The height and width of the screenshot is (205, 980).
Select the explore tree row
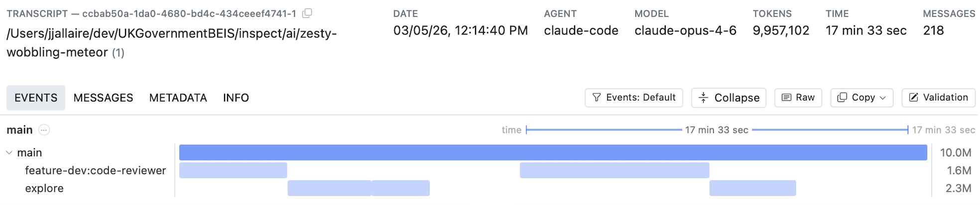point(44,189)
